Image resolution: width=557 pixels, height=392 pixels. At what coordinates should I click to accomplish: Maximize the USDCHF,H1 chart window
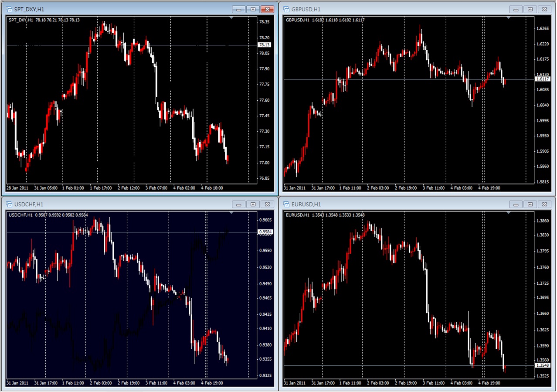tap(253, 204)
